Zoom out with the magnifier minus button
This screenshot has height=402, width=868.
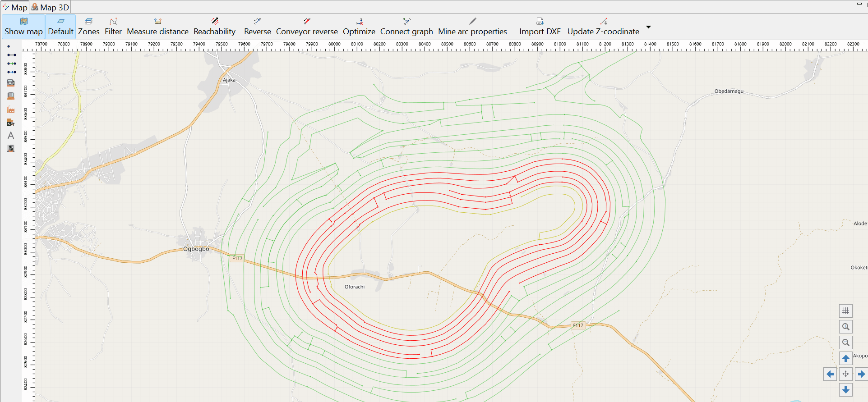tap(846, 343)
